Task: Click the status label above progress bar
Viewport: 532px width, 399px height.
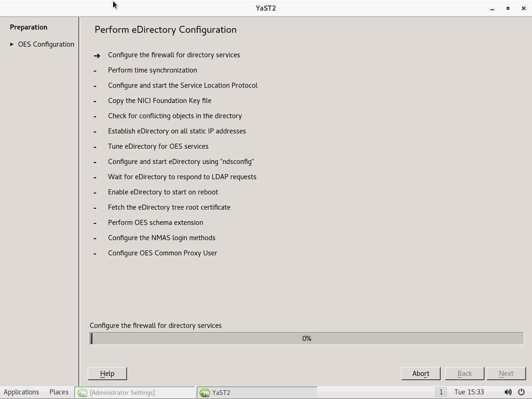Action: coord(155,326)
